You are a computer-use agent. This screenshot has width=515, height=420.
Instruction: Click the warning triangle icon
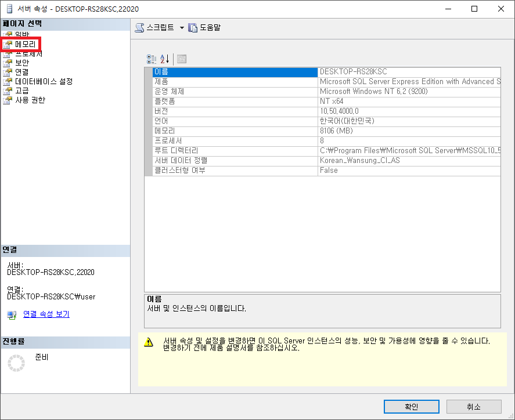149,342
